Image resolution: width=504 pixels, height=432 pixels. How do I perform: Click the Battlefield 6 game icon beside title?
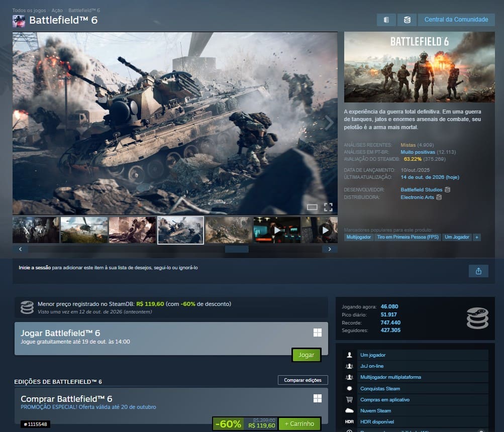19,21
